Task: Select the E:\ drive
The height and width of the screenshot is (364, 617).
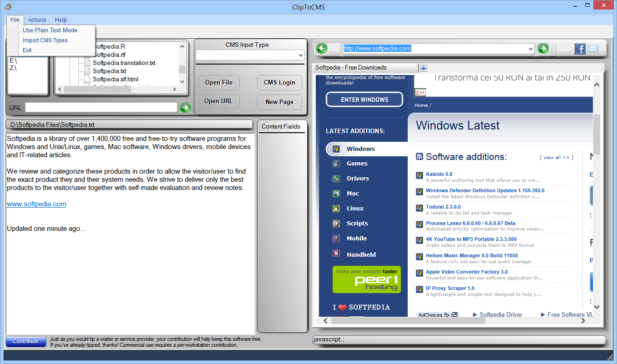Action: point(13,60)
